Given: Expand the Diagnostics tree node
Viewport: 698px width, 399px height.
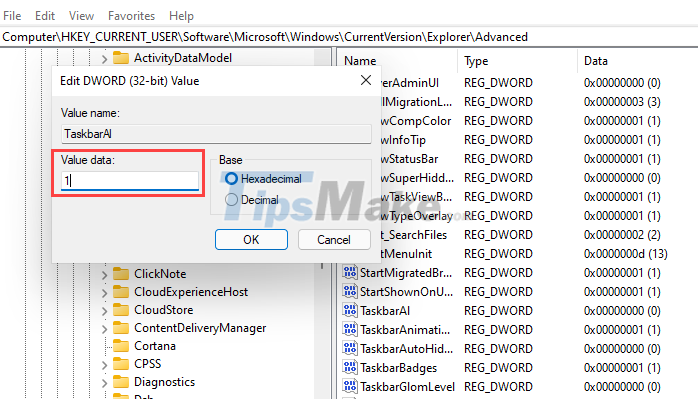Looking at the screenshot, I should (x=104, y=383).
